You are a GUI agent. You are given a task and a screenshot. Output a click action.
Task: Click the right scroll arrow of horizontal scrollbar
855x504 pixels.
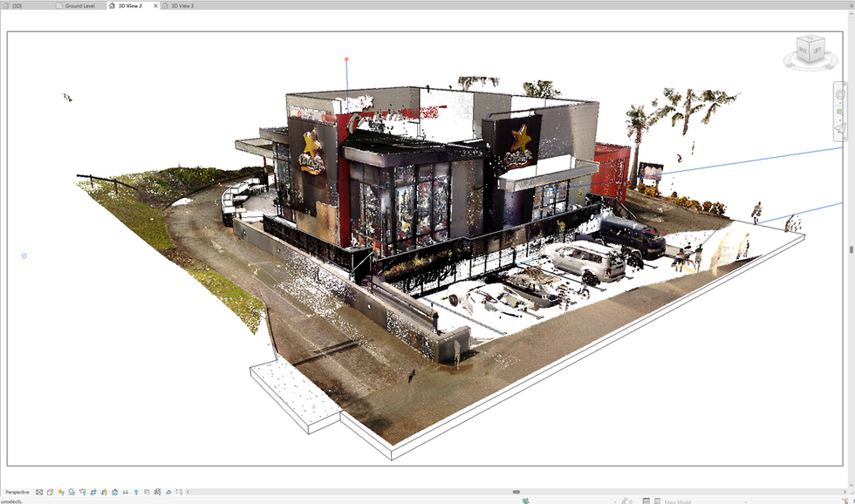point(845,492)
